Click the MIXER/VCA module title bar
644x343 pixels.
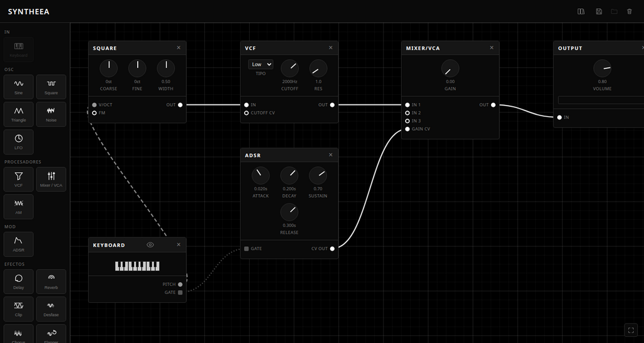point(450,48)
